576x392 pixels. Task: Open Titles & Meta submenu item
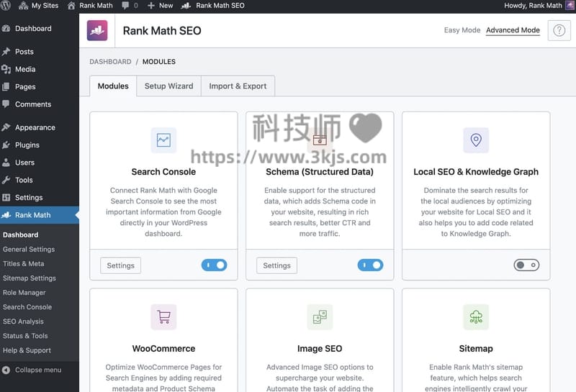(x=24, y=263)
